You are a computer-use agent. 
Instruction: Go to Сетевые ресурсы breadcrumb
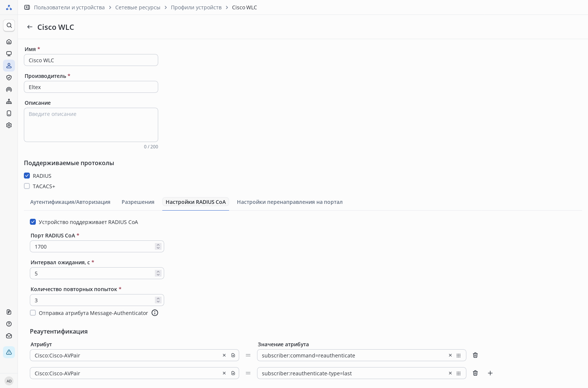[x=138, y=7]
